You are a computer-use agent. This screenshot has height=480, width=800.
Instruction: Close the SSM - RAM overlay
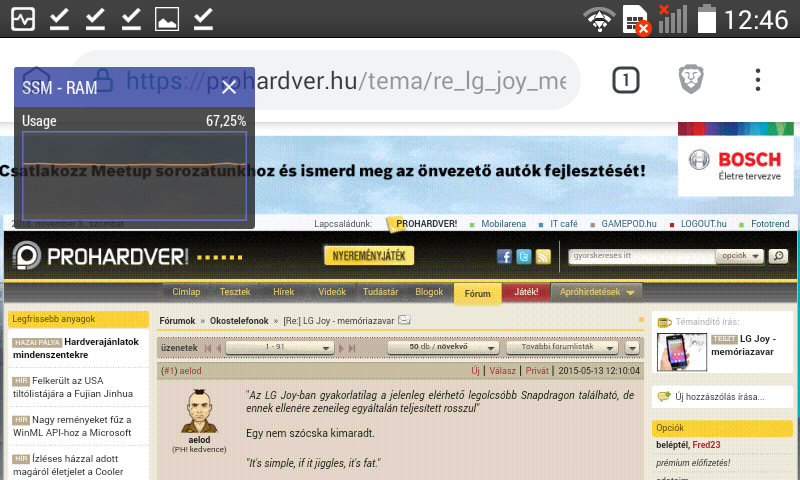point(229,87)
